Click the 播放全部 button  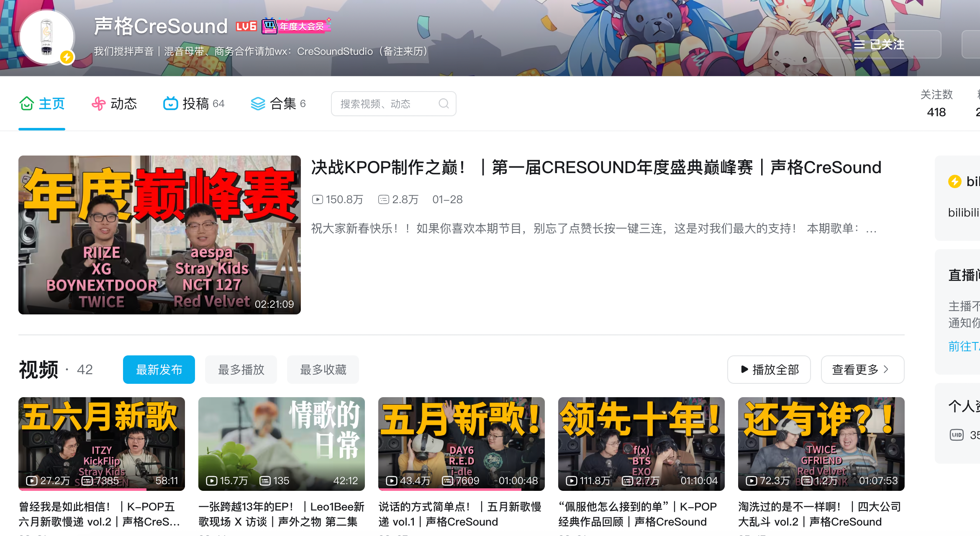[x=769, y=370]
